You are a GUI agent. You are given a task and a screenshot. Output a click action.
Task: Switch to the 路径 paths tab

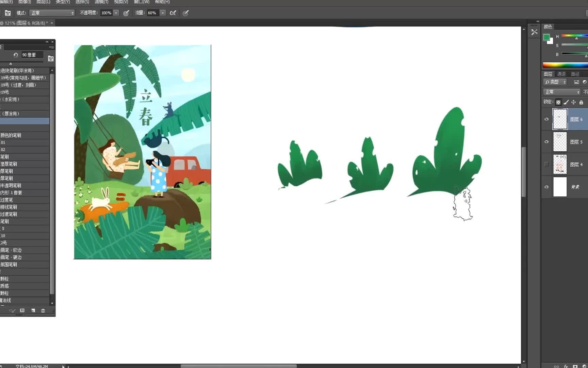click(x=575, y=74)
